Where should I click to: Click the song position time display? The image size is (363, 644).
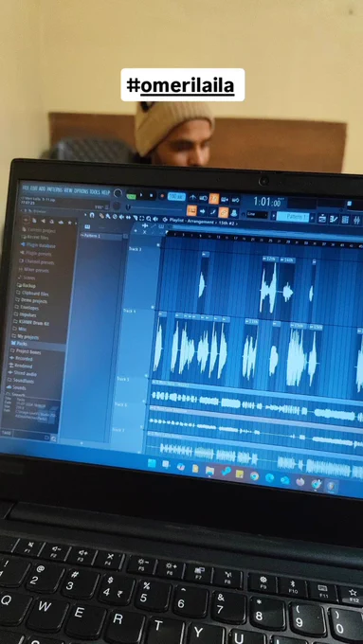(268, 202)
